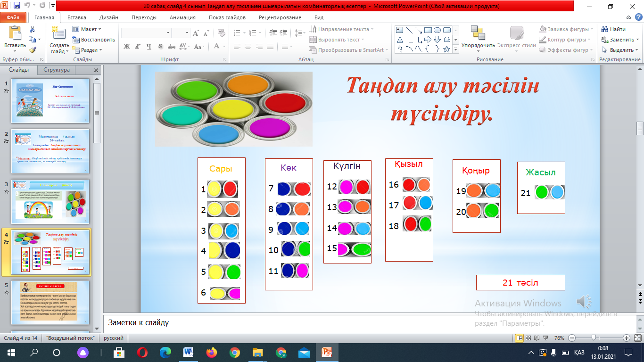
Task: Click the zoom out minus button
Action: tap(571, 338)
